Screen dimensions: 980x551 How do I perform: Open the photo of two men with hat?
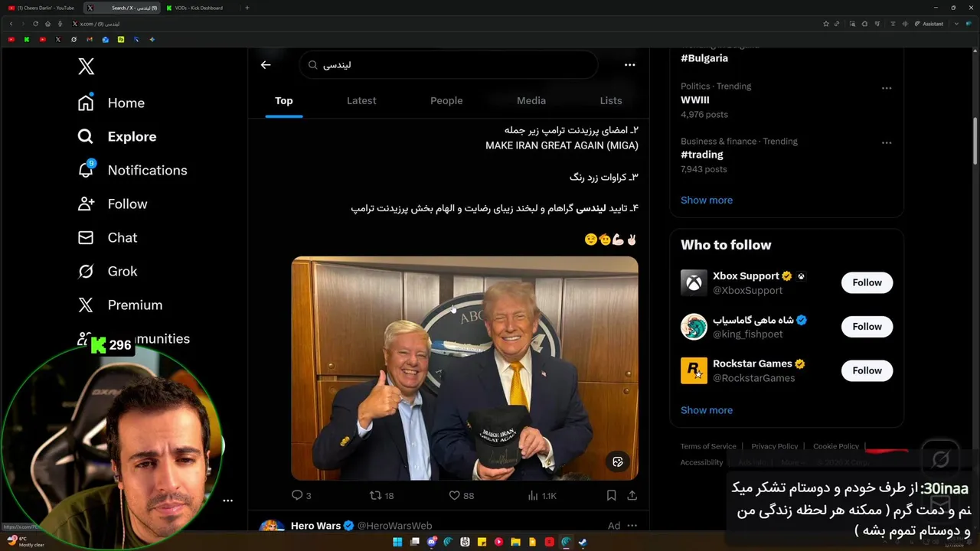[x=465, y=368]
